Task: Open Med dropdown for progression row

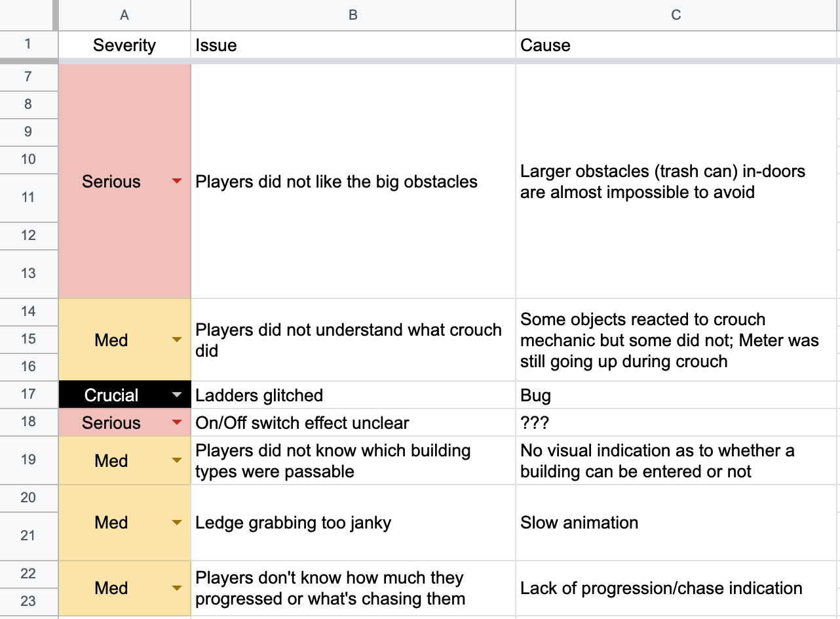Action: (176, 588)
